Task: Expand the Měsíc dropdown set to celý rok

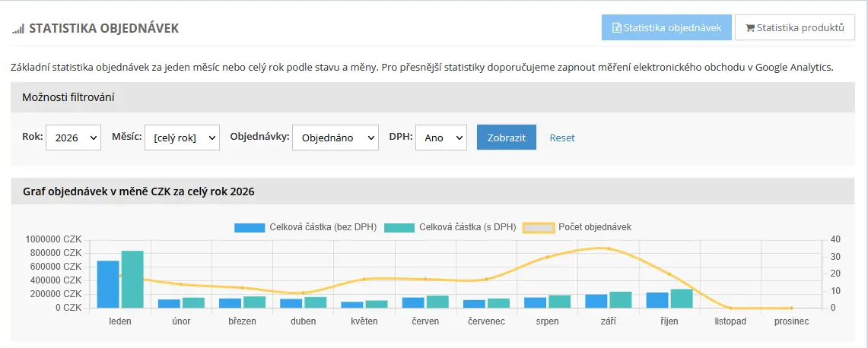Action: 182,138
